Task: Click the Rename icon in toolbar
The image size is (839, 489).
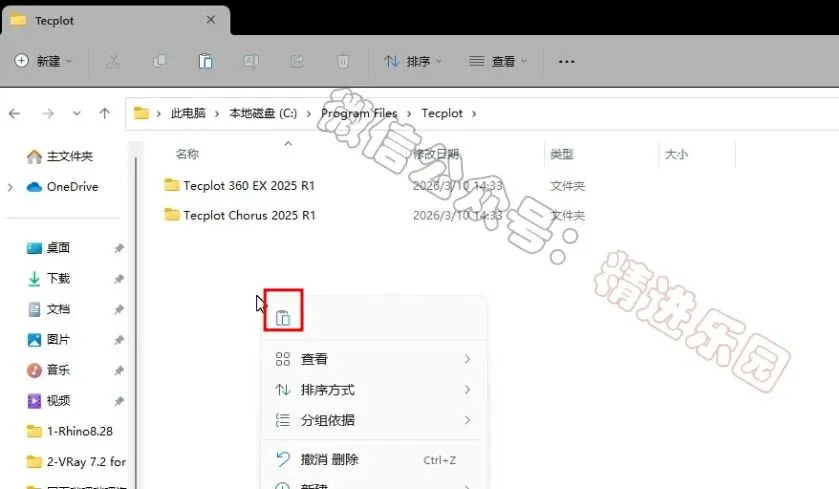Action: pyautogui.click(x=251, y=61)
